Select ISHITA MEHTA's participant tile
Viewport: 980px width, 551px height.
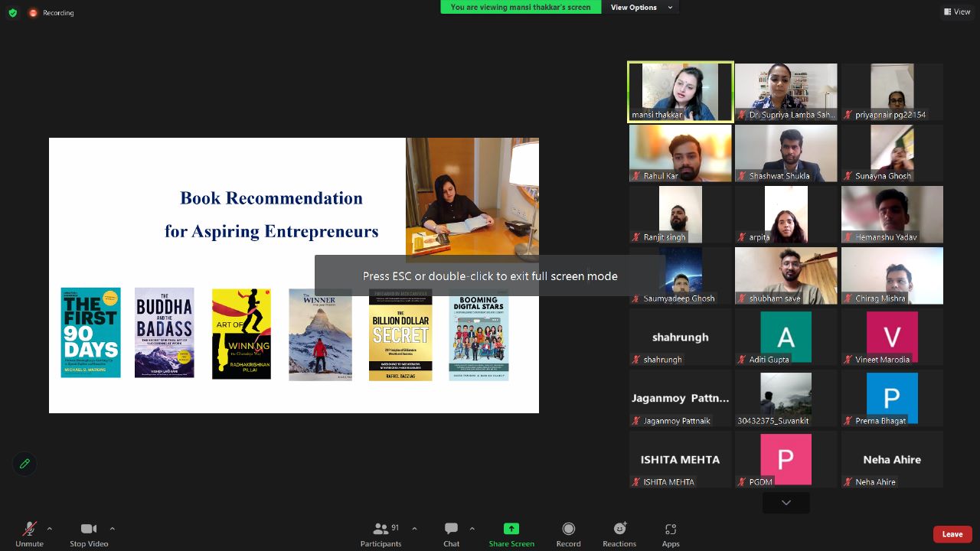681,459
